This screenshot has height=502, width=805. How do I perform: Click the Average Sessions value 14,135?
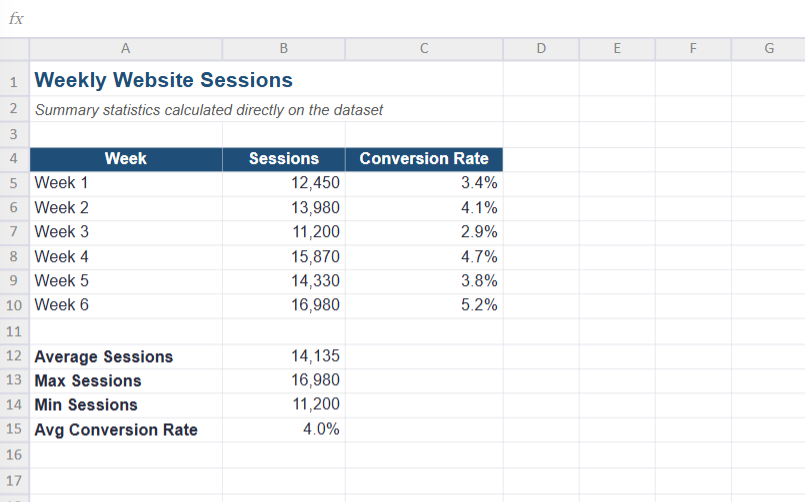tap(284, 356)
